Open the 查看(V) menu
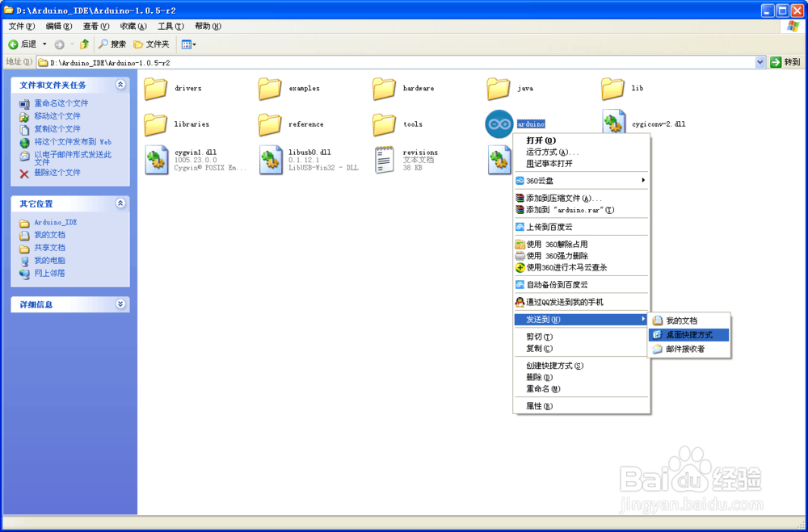808x532 pixels. (96, 27)
